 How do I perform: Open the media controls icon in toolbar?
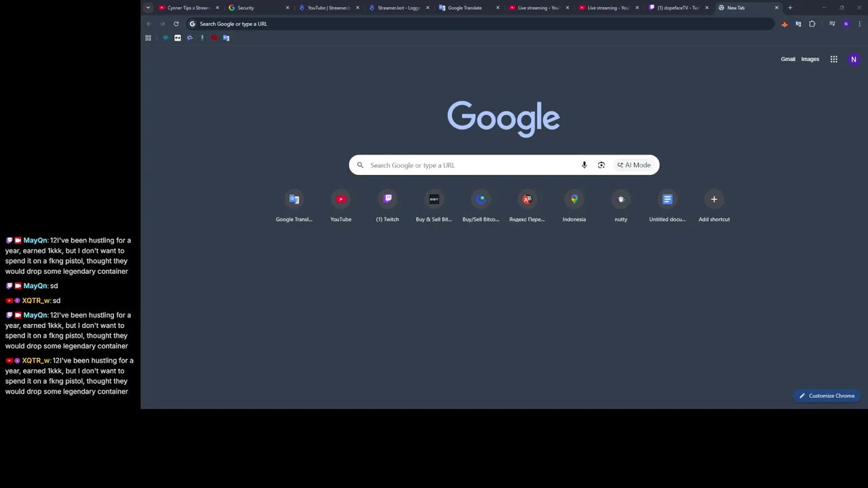(832, 24)
